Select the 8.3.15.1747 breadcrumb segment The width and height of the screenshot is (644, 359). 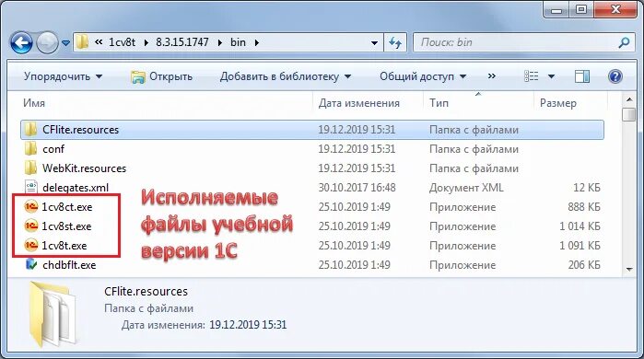[x=181, y=41]
